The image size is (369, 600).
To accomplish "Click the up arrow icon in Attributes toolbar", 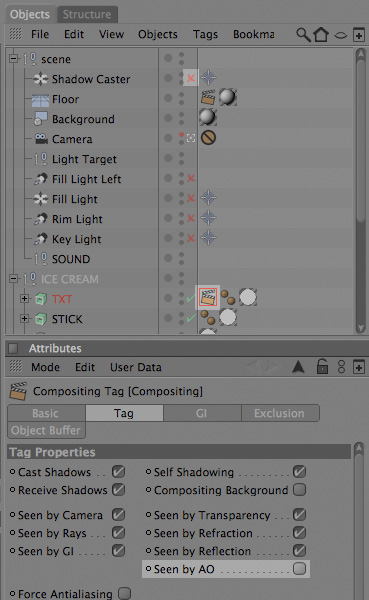I will [x=298, y=367].
